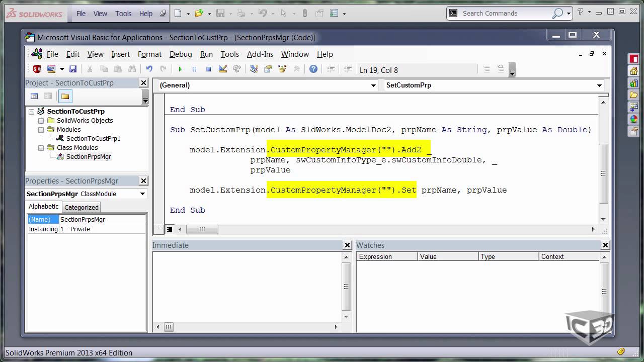Click SolidWorks Open document icon

[x=199, y=14]
